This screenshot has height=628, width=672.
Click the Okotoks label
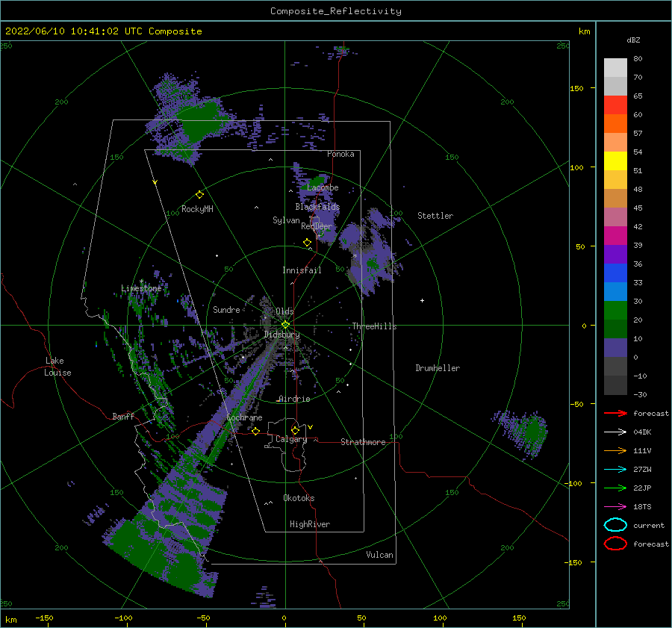(299, 498)
